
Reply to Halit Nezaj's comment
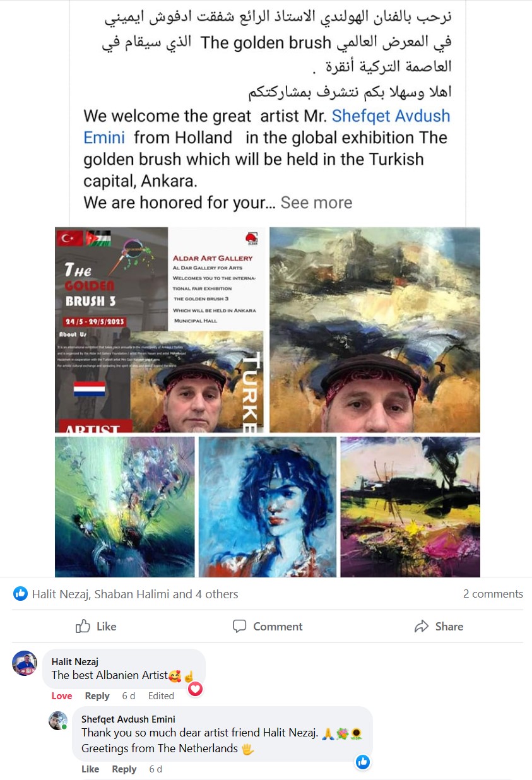pos(97,695)
